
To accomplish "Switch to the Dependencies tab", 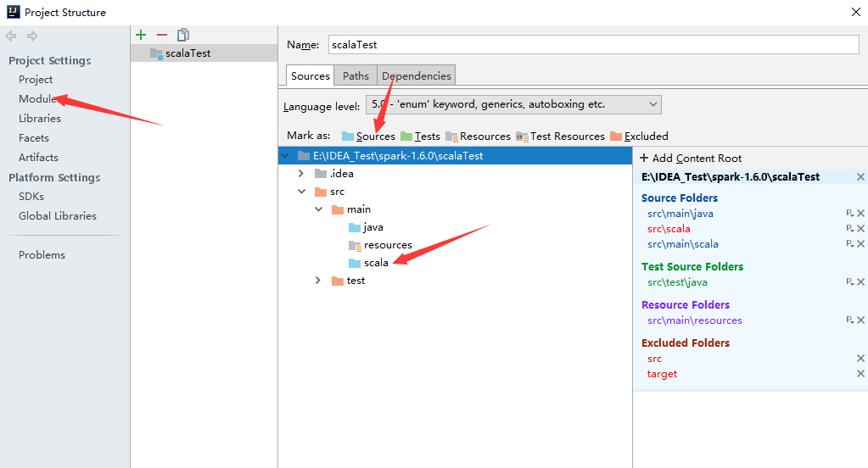I will tap(417, 75).
